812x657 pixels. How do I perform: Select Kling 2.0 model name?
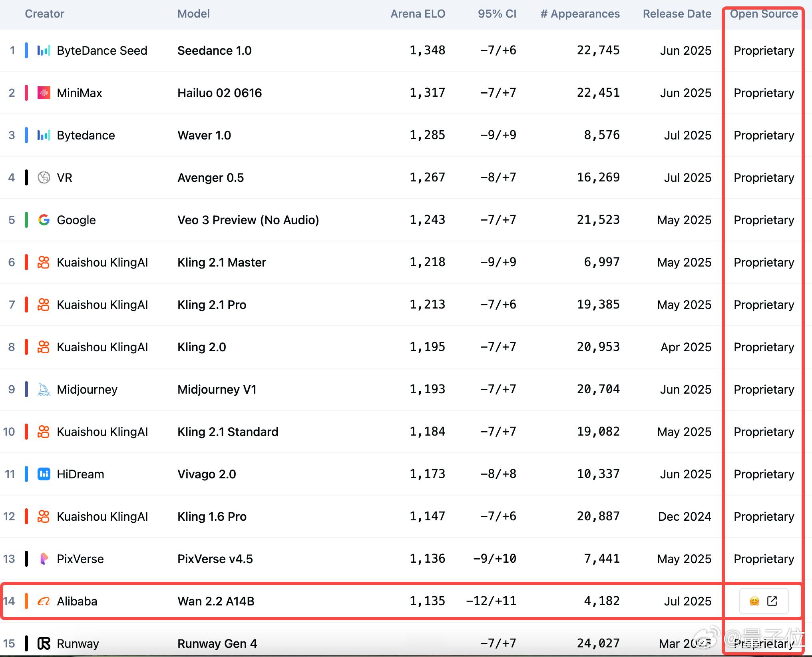[202, 347]
